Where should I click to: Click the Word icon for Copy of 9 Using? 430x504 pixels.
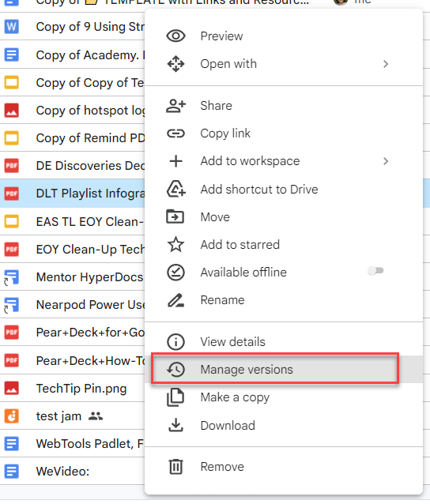12,26
